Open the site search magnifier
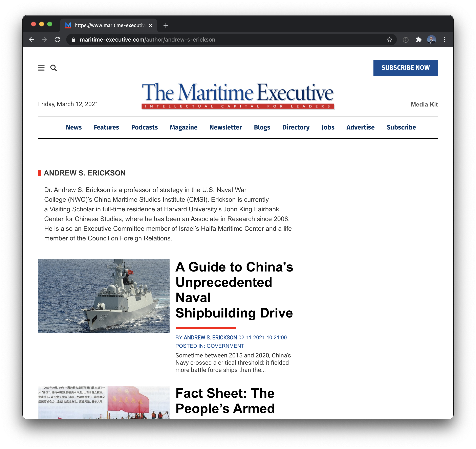 click(53, 68)
